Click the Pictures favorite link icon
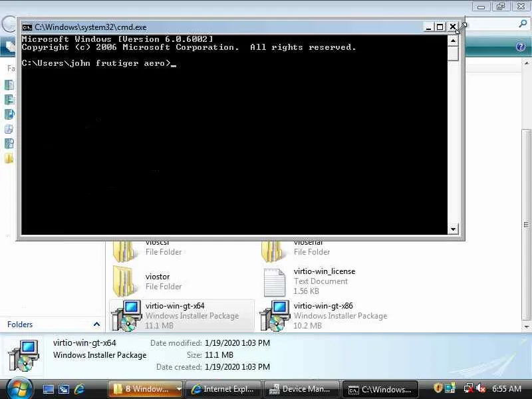 [x=9, y=99]
